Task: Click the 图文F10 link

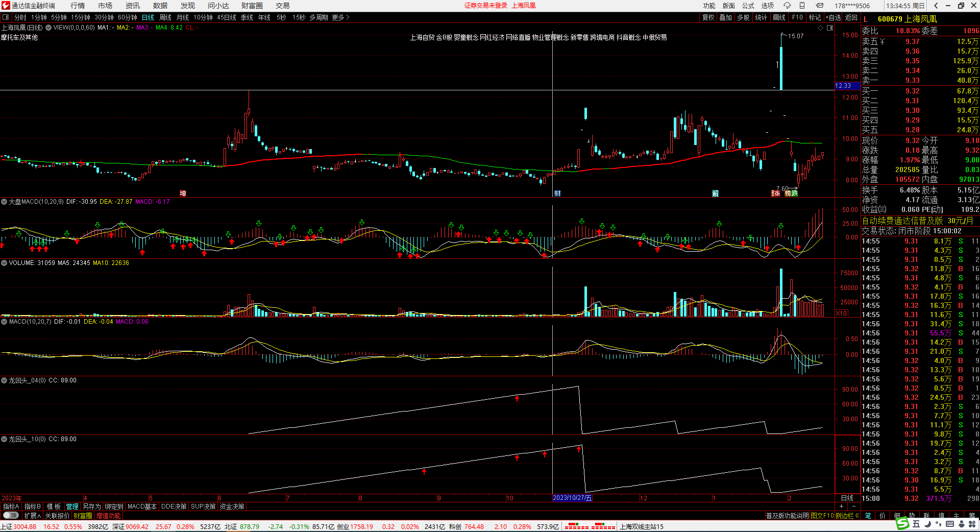Action: click(822, 516)
